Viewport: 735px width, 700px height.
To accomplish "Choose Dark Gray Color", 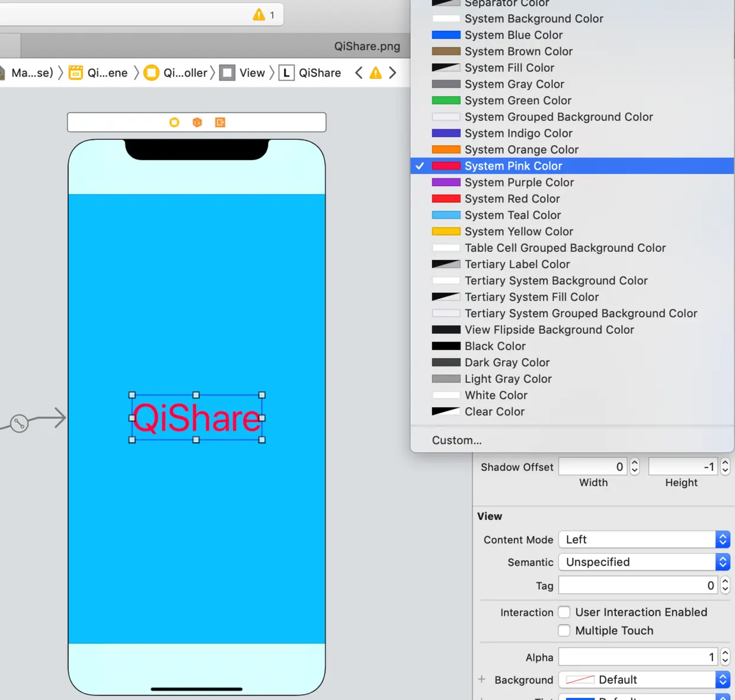I will [x=573, y=363].
